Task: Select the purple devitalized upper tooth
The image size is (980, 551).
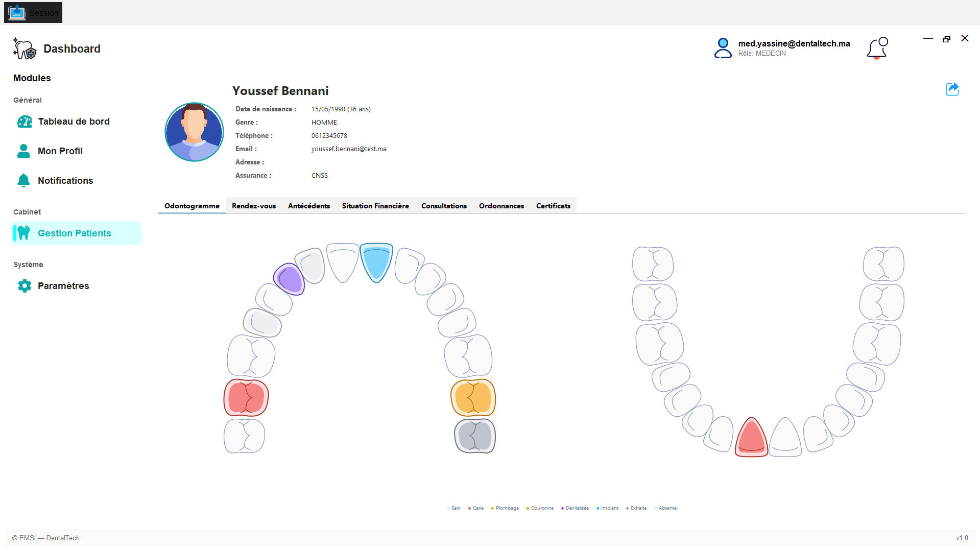Action: (289, 279)
